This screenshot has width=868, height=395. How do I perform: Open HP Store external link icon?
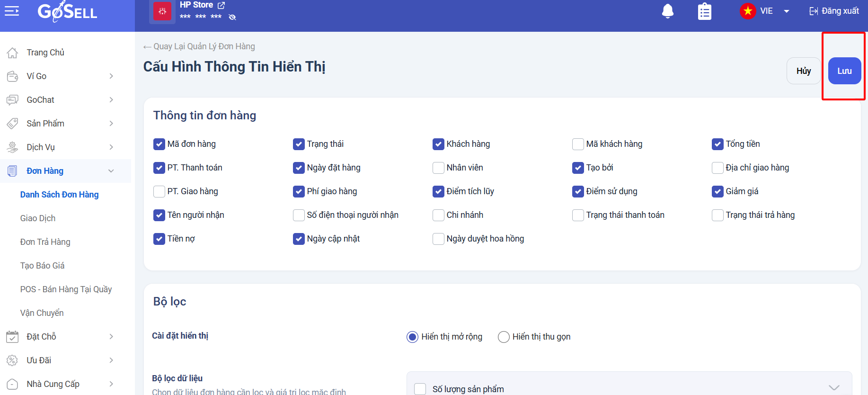(x=221, y=5)
